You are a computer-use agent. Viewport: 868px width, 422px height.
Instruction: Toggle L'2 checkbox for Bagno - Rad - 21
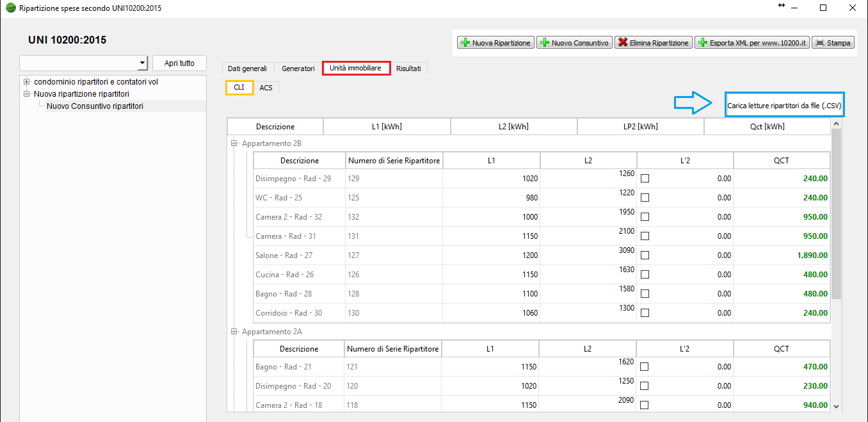click(645, 367)
